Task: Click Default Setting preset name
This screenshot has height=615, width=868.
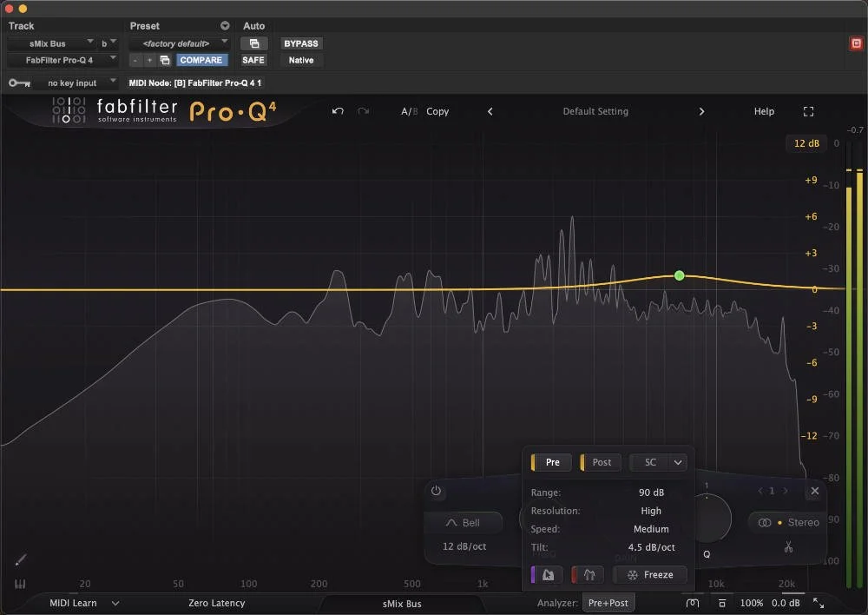Action: click(595, 111)
